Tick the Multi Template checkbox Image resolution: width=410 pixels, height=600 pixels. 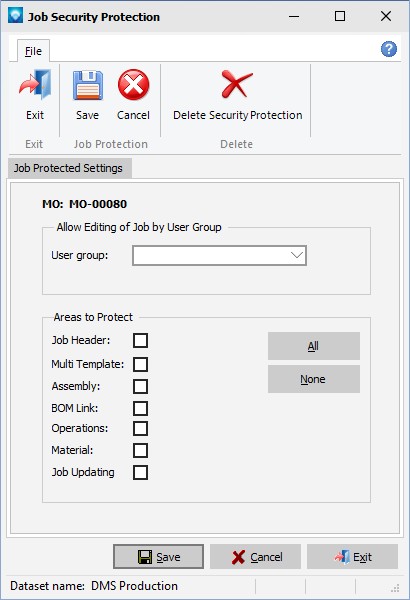pos(140,364)
